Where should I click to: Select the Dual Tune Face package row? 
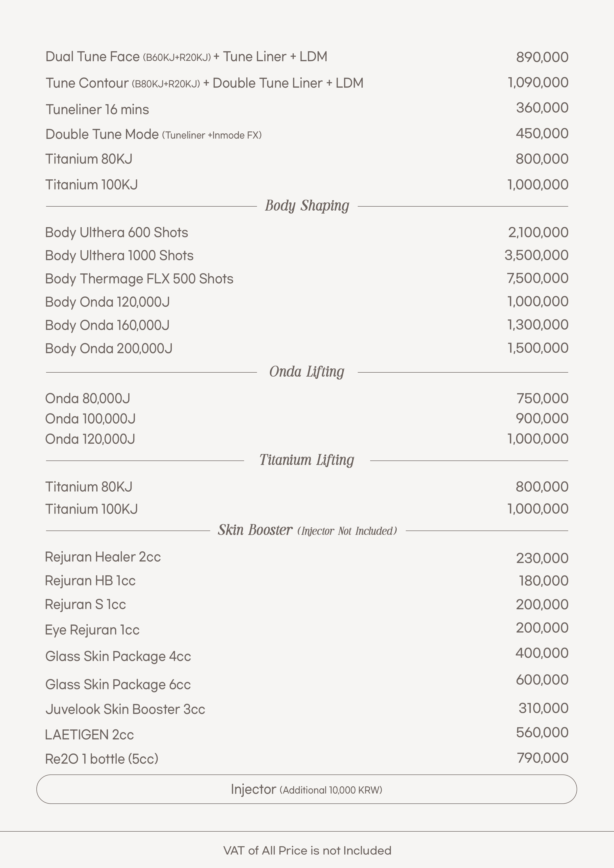point(186,57)
